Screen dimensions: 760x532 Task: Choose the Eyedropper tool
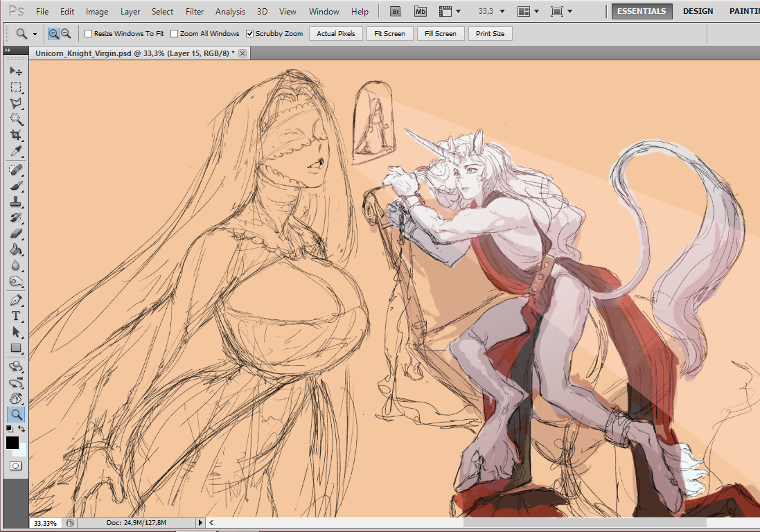coord(15,152)
